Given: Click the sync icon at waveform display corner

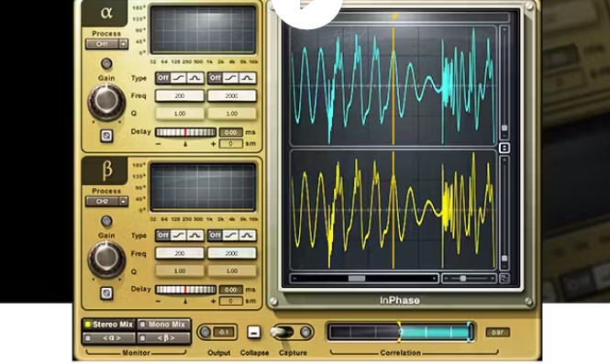Looking at the screenshot, I should [505, 279].
